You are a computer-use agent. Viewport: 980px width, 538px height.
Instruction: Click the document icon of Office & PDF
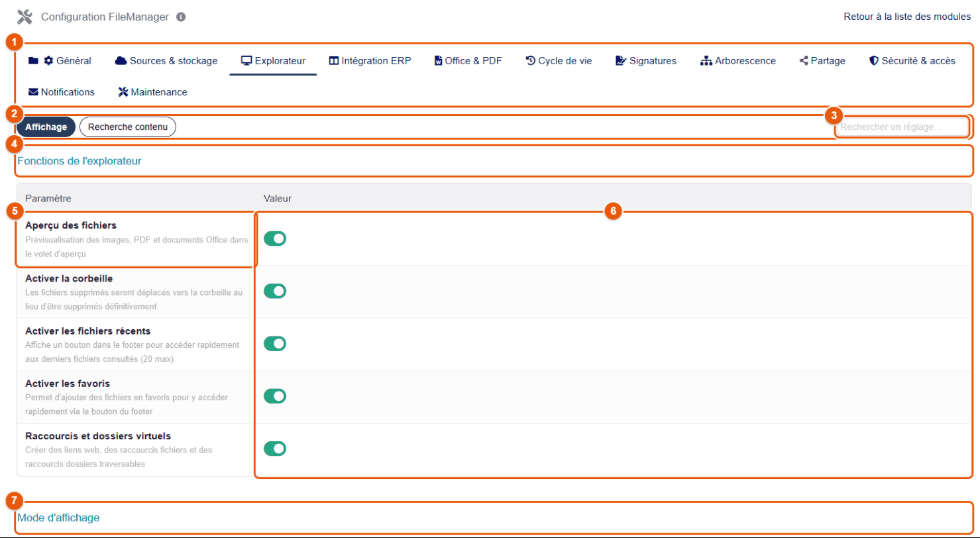(438, 61)
